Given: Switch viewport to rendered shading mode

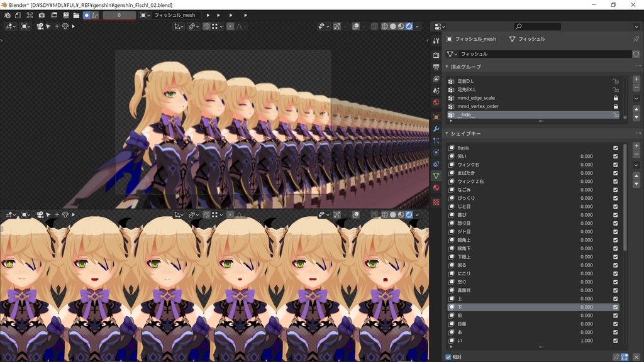Looking at the screenshot, I should (x=410, y=26).
